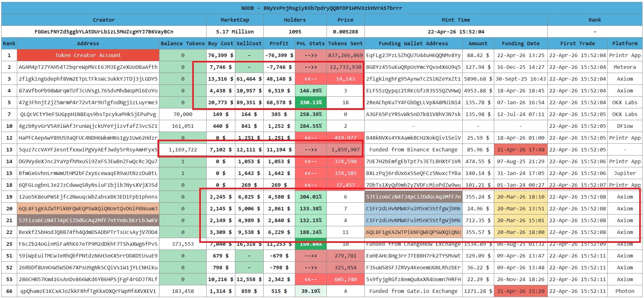644x298 pixels.
Task: Open creator address starting with FGGeLFNYZd5
Action: (104, 32)
